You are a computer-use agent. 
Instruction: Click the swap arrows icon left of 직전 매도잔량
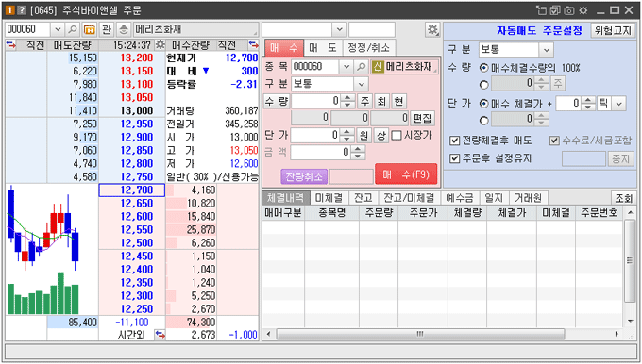pyautogui.click(x=11, y=44)
